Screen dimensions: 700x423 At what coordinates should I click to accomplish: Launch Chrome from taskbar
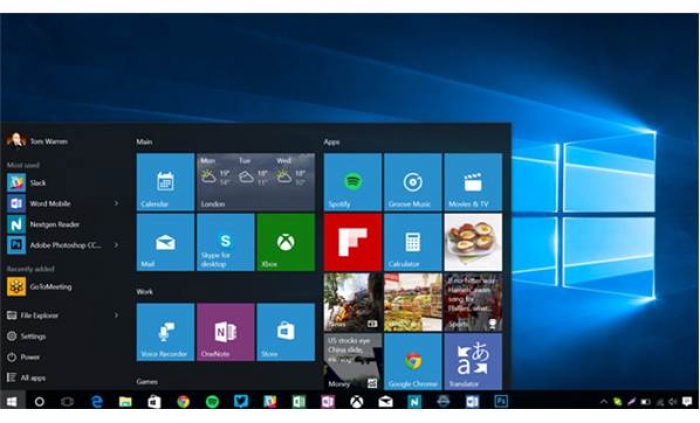pos(183,402)
